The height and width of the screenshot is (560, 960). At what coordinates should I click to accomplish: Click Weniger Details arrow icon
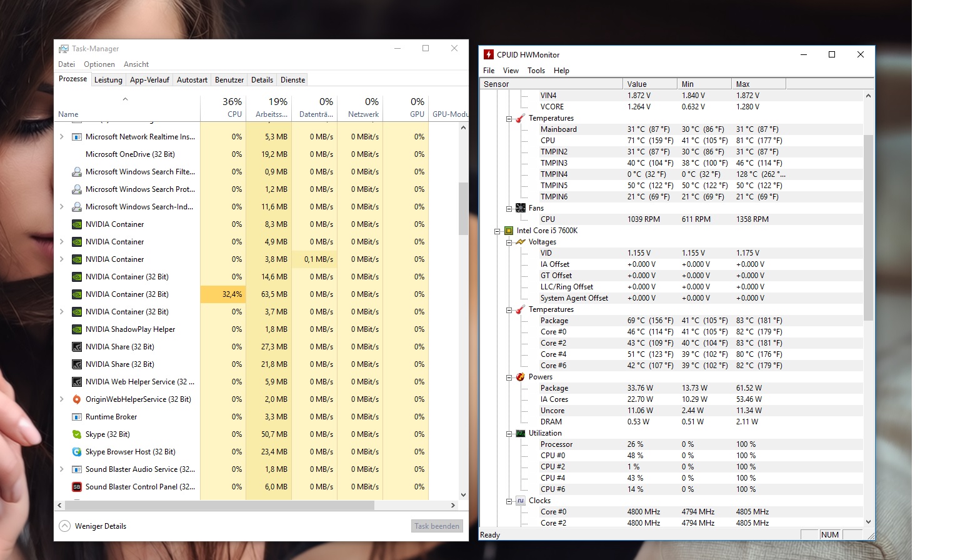pos(64,526)
